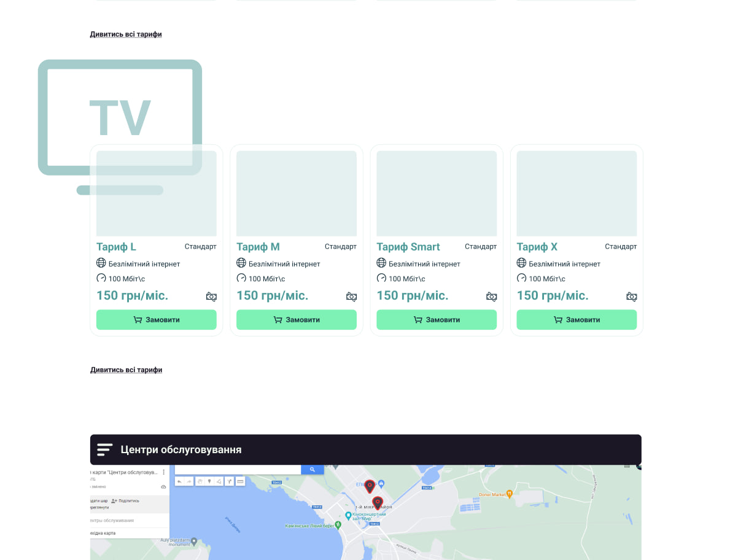Click the cash icon on Тариф L card
This screenshot has height=560, width=730.
tap(211, 297)
